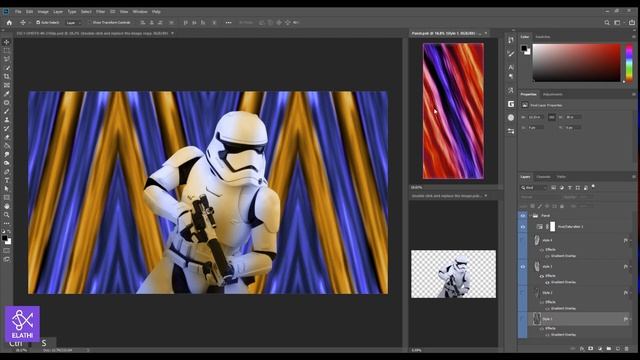The width and height of the screenshot is (640, 360).
Task: Select the Rectangular Marquee tool
Action: (x=7, y=51)
